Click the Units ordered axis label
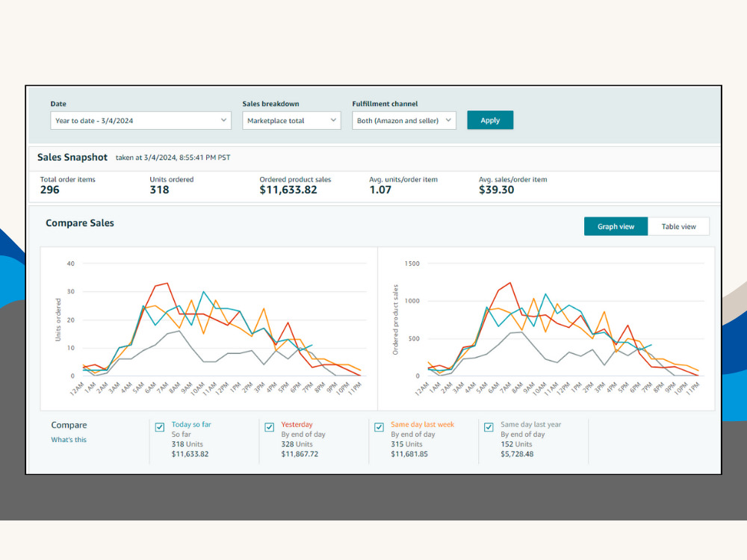Image resolution: width=747 pixels, height=560 pixels. [x=58, y=320]
